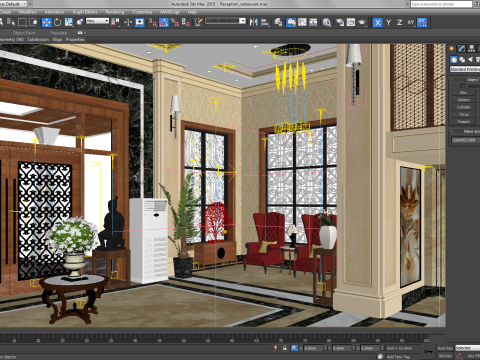This screenshot has width=480, height=360.
Task: Open Render Setup icon
Action: coord(340,22)
